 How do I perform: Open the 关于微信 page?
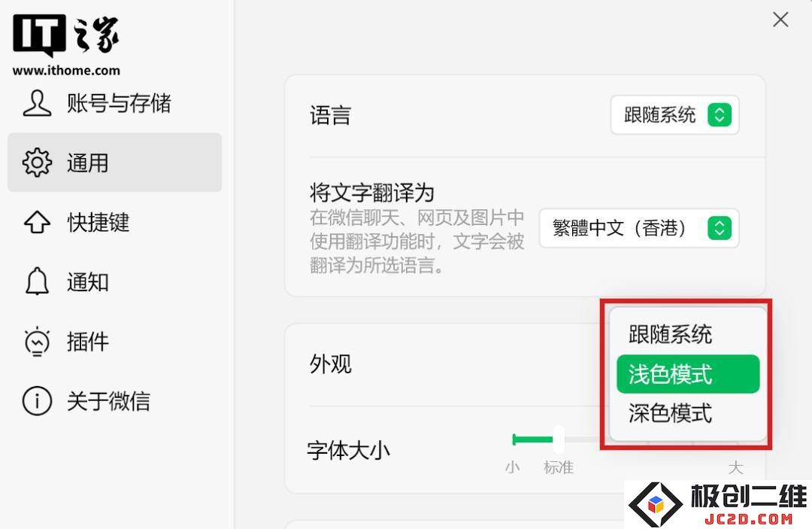(x=108, y=401)
